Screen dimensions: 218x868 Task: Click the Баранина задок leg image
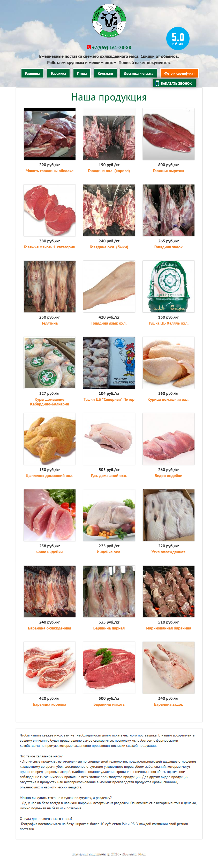point(168,668)
